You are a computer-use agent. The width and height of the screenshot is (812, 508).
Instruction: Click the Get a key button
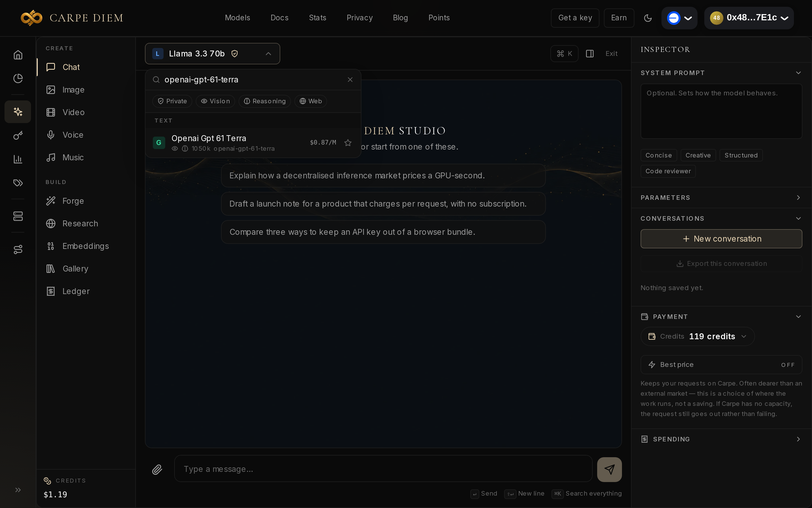(575, 18)
